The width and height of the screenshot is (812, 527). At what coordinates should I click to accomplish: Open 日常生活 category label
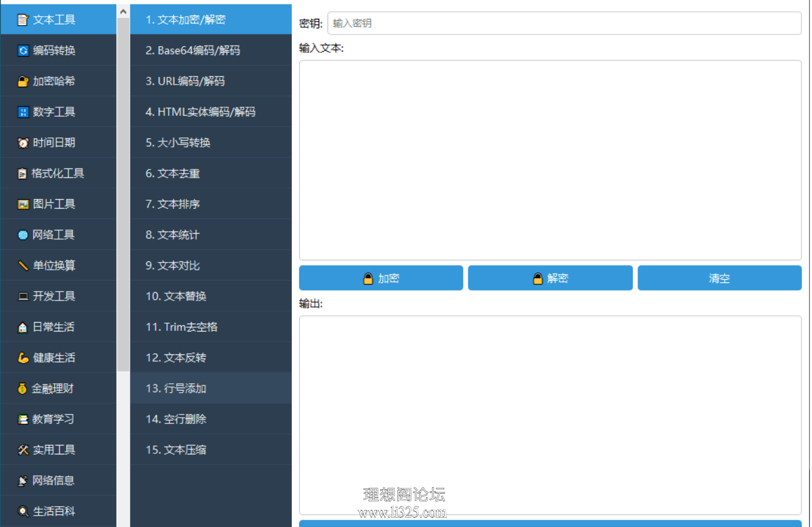click(54, 327)
